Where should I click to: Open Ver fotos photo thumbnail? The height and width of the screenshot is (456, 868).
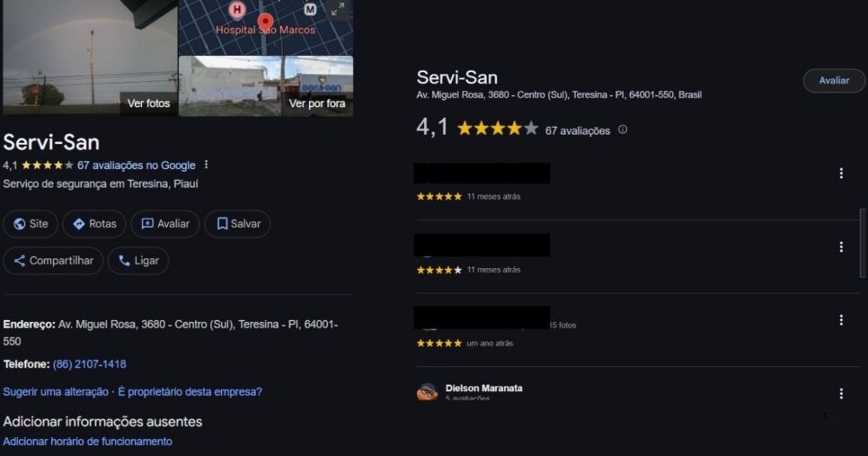coord(90,58)
